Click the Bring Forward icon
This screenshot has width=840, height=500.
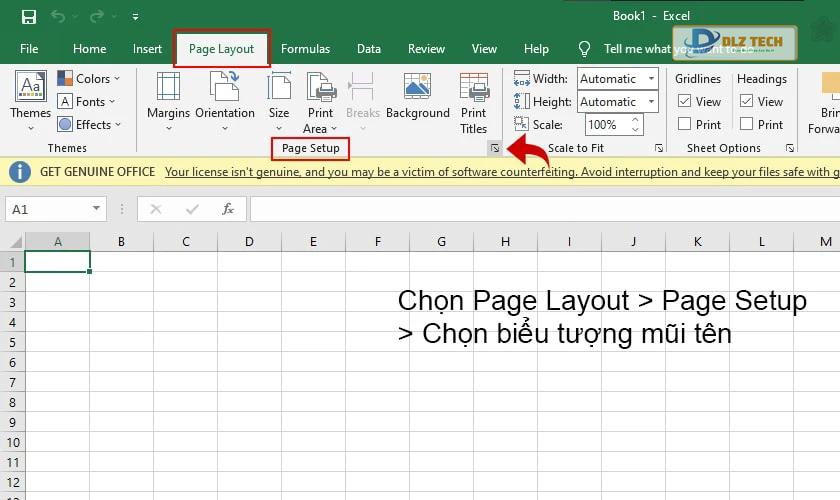[x=830, y=86]
